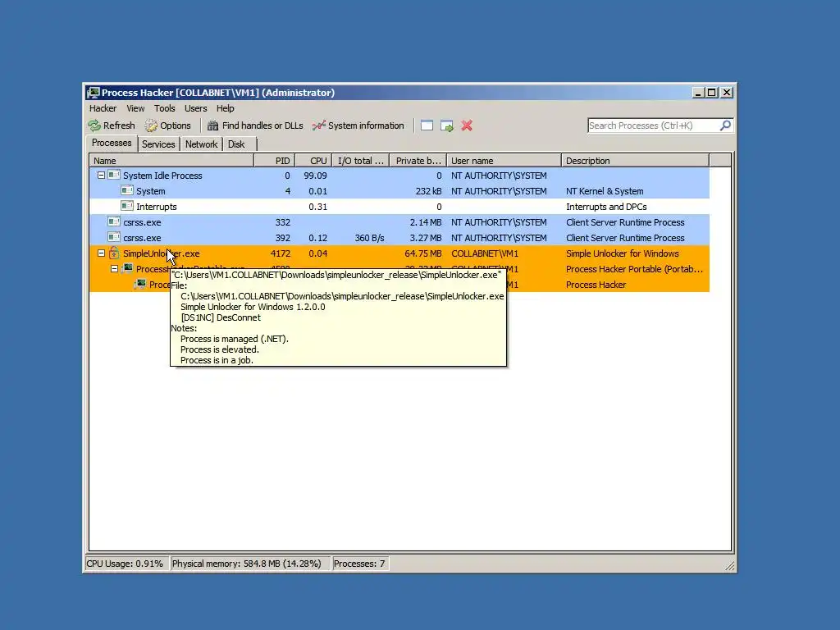Click 'Interrupts and DPCs' description
The image size is (840, 630).
606,207
